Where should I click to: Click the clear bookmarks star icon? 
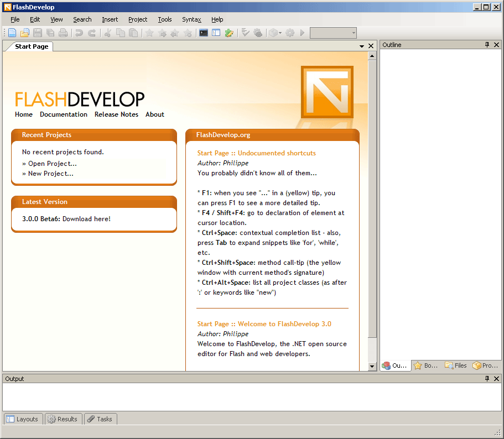point(188,33)
